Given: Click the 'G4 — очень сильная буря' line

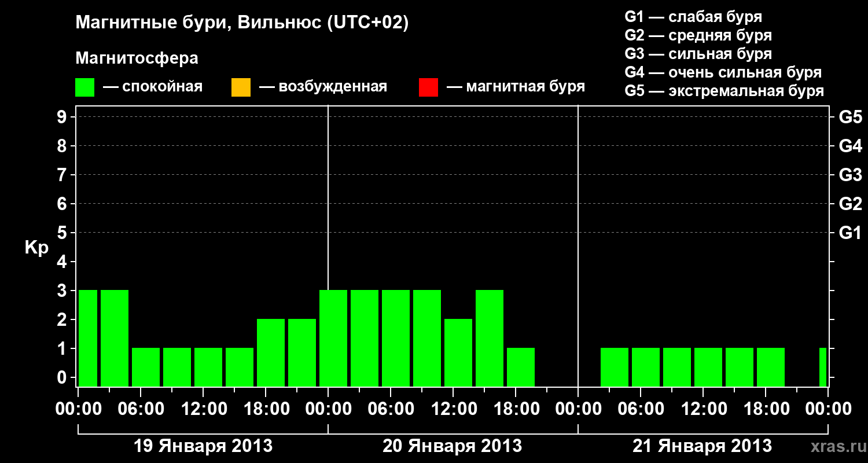Looking at the screenshot, I should click(723, 72).
